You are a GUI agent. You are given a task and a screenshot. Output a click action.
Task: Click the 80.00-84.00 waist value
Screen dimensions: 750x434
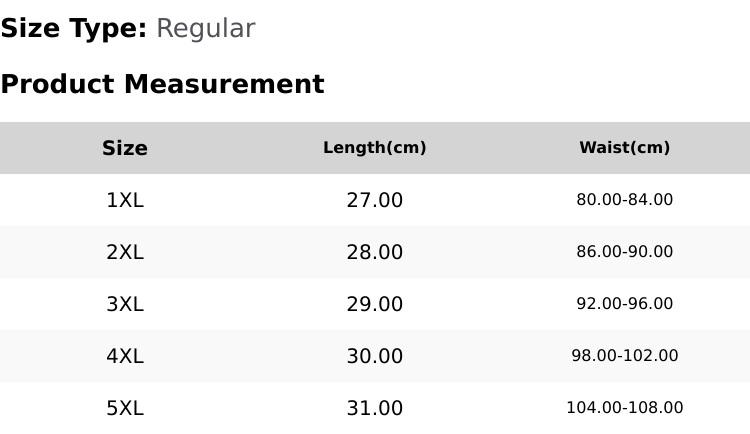pyautogui.click(x=625, y=200)
